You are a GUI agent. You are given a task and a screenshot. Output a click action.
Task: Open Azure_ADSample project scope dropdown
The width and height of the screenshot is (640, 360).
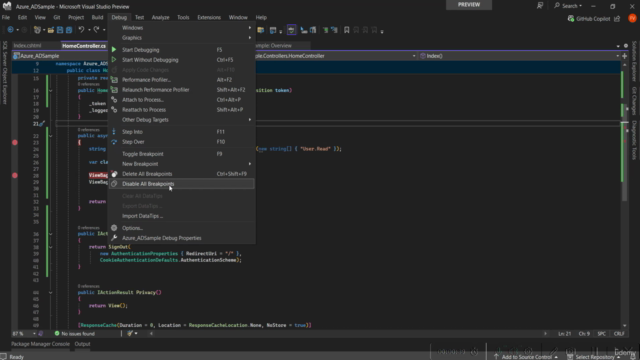coord(60,56)
